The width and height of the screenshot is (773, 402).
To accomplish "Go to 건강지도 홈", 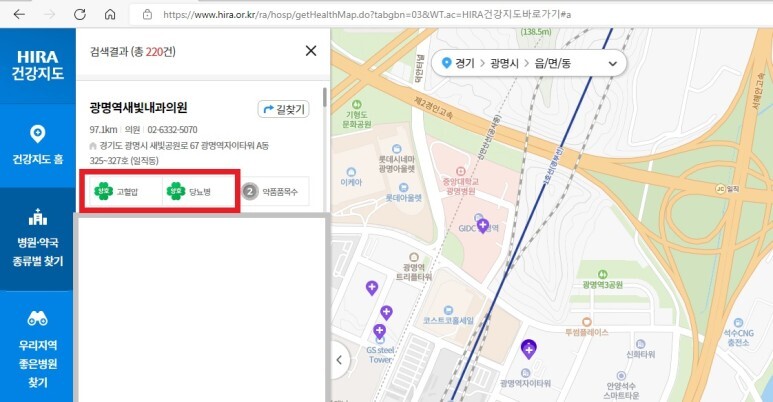I will pyautogui.click(x=37, y=146).
